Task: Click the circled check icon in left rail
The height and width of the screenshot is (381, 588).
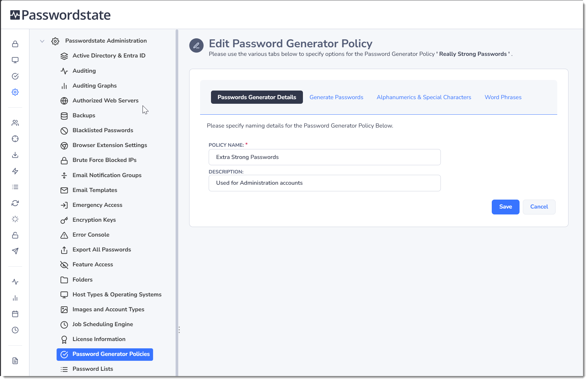Action: pos(15,76)
